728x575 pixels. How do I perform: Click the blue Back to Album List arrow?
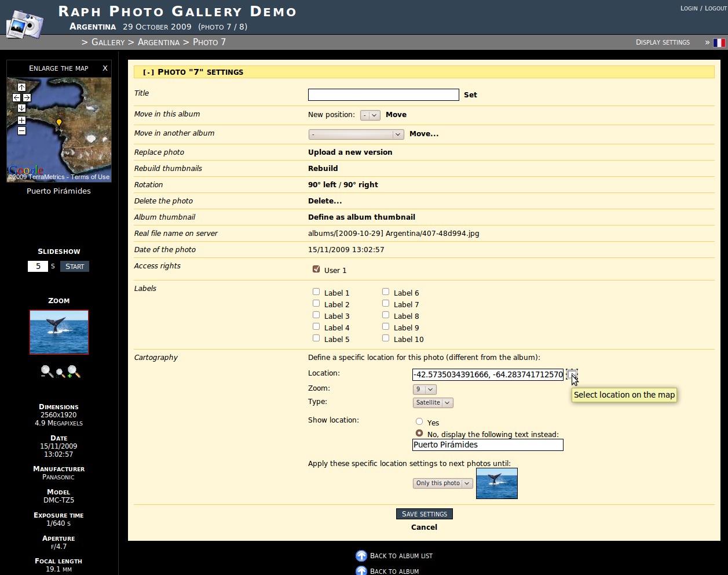pyautogui.click(x=361, y=556)
